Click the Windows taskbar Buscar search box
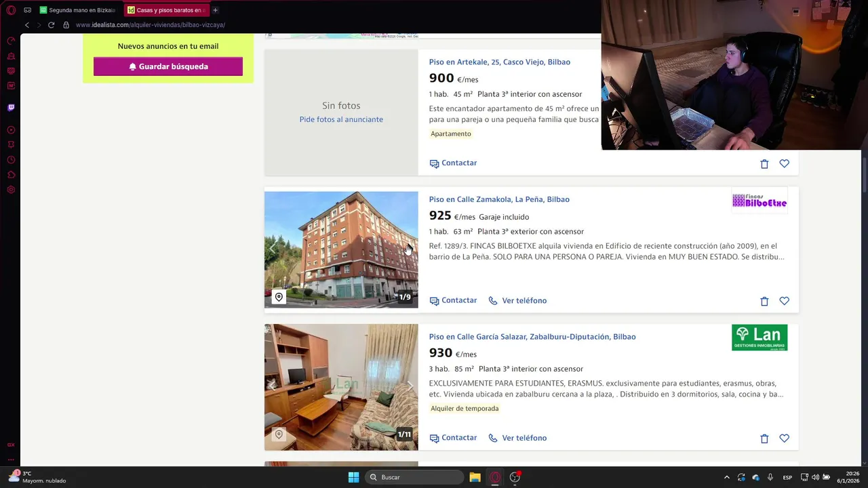The width and height of the screenshot is (868, 488). [x=415, y=477]
